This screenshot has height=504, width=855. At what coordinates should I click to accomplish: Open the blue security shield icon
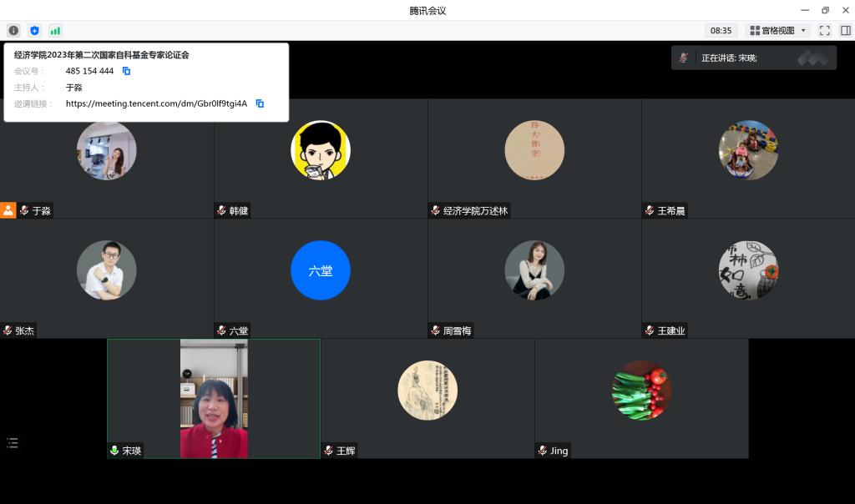pyautogui.click(x=34, y=31)
